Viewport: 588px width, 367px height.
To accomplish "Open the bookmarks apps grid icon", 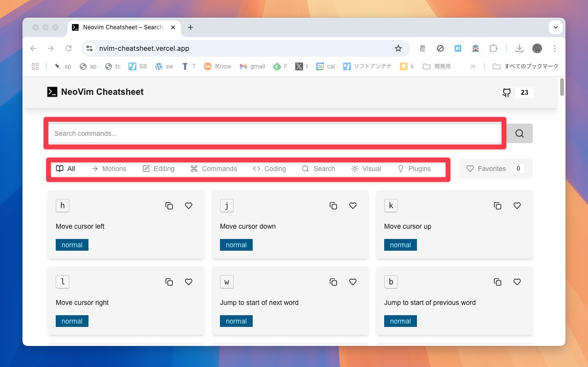I will click(x=35, y=66).
